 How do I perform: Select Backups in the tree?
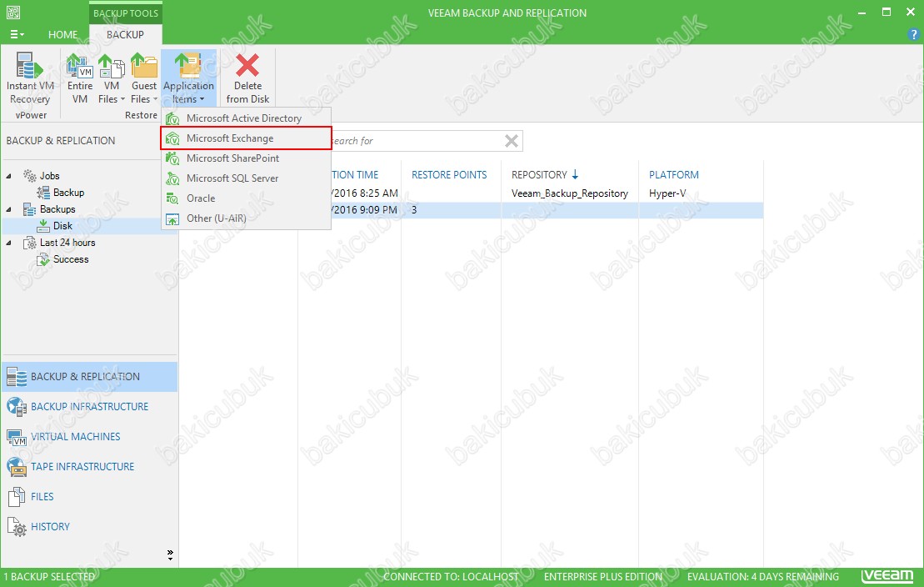point(57,208)
